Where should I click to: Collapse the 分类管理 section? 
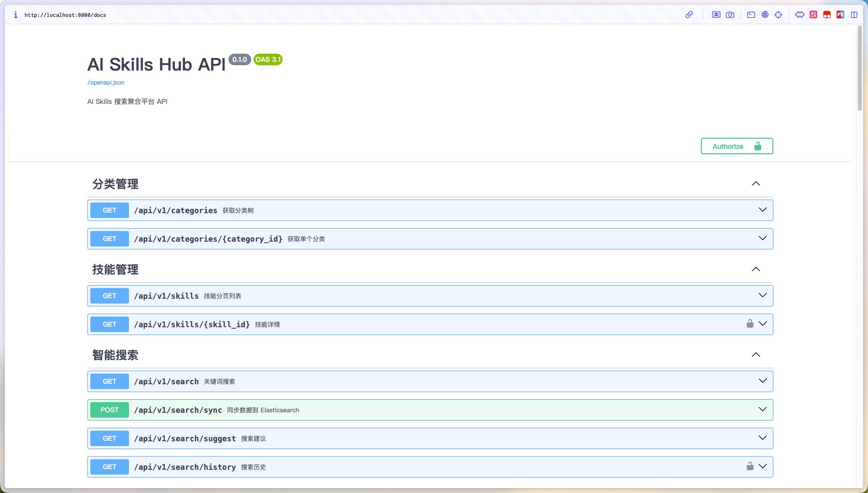click(x=755, y=184)
